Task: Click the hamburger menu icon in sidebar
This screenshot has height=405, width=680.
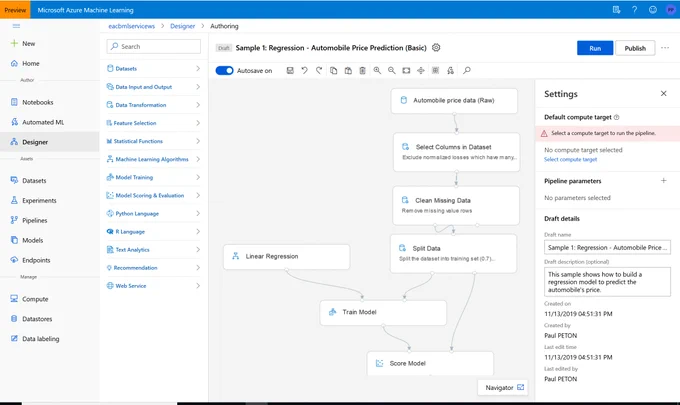Action: pyautogui.click(x=16, y=26)
